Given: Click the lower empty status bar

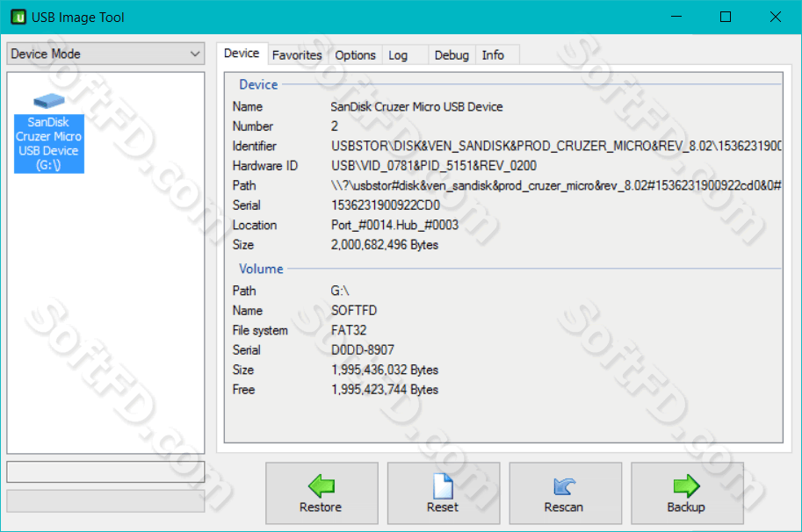Looking at the screenshot, I should 105,501.
